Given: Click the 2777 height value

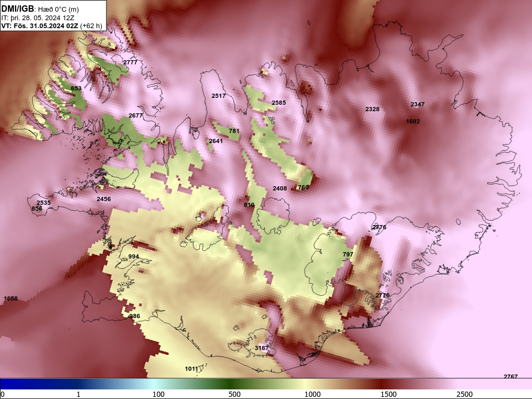Looking at the screenshot, I should pos(130,62).
